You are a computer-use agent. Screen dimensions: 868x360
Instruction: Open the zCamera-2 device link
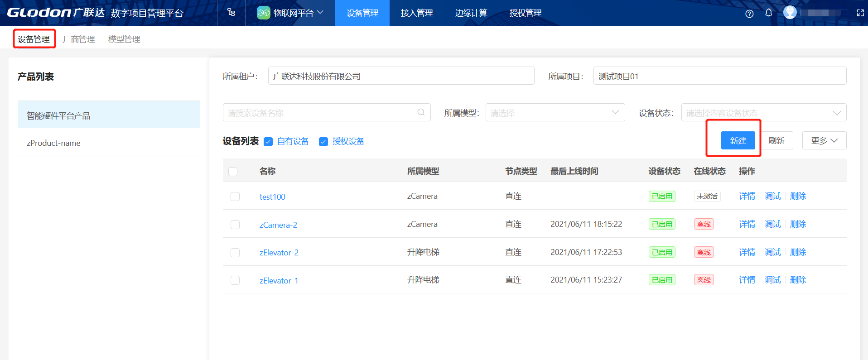click(278, 225)
